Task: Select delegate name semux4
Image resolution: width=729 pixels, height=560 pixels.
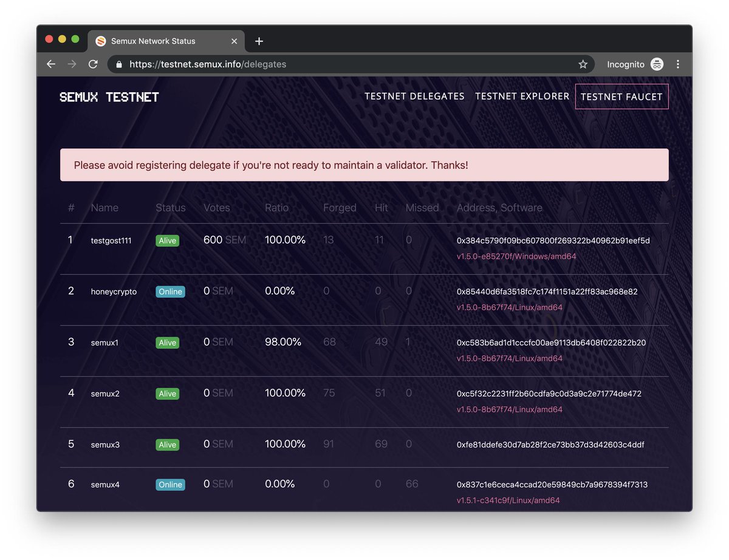Action: tap(105, 485)
